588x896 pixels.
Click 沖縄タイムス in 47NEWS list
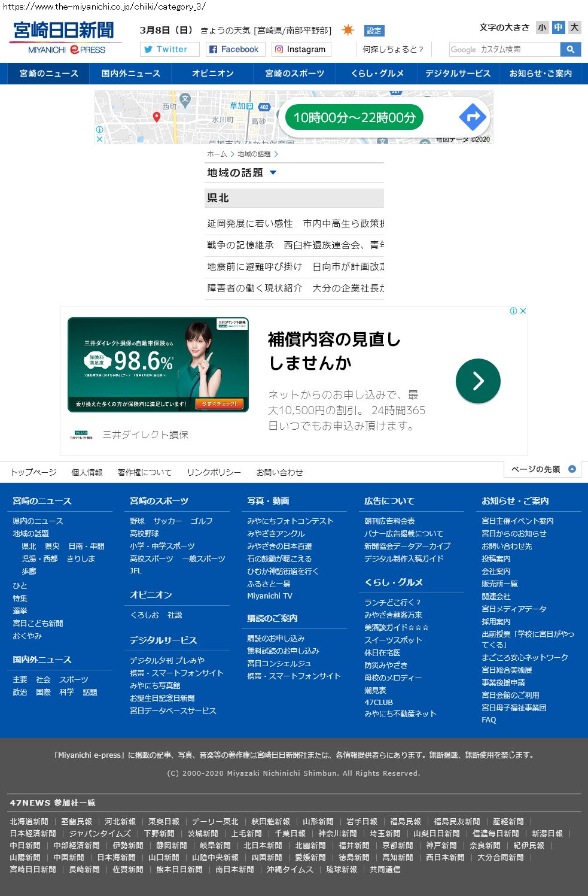tap(290, 869)
